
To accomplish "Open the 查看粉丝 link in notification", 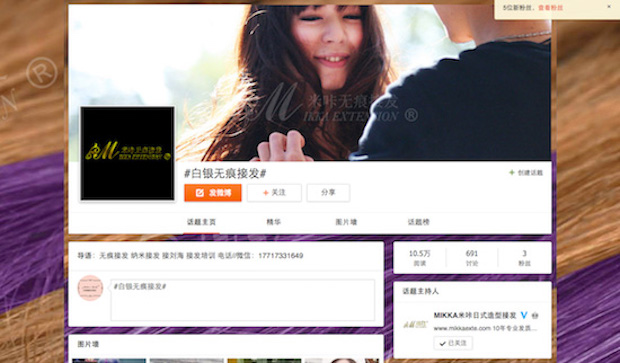I will [550, 8].
